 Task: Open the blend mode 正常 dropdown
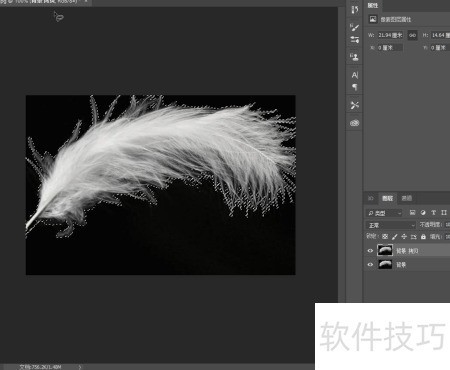coord(391,225)
